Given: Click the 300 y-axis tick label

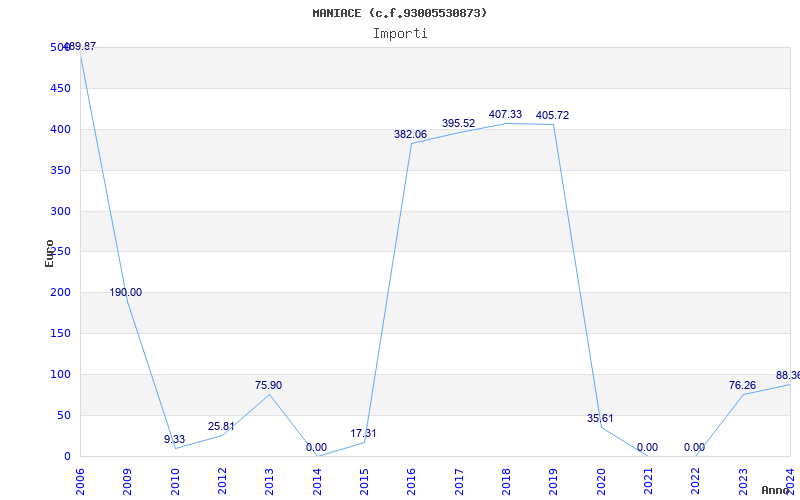Looking at the screenshot, I should coord(60,211).
